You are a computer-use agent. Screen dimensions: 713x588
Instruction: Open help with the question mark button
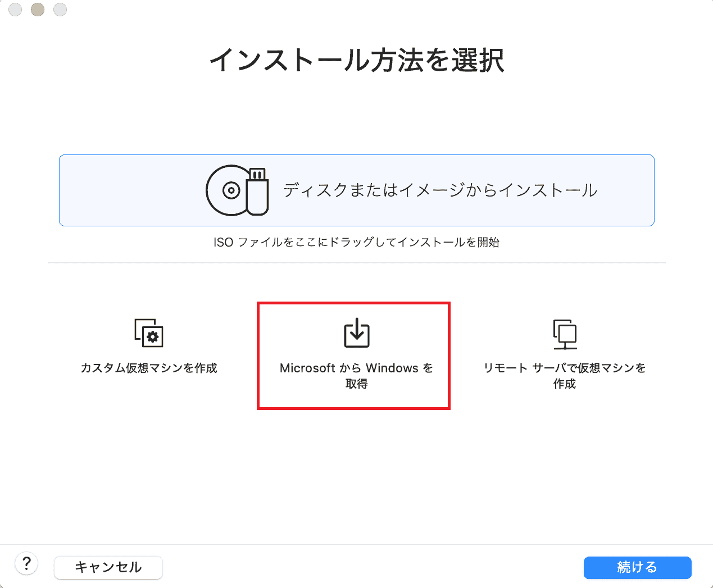click(26, 563)
